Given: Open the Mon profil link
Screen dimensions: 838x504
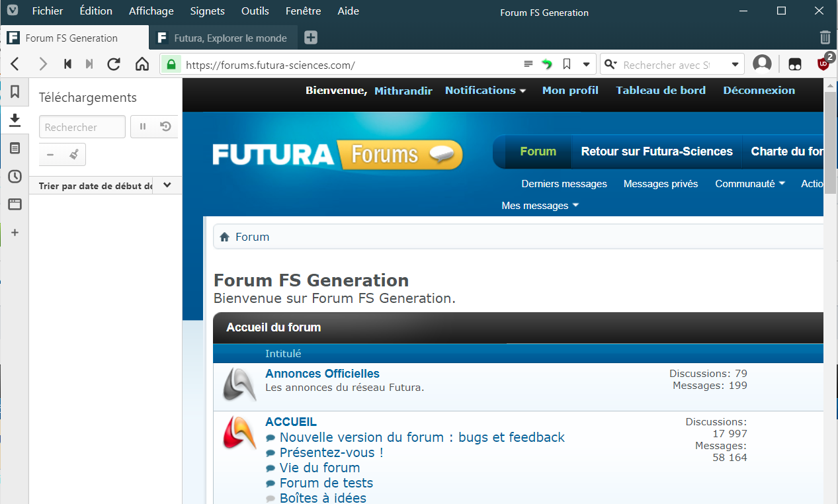Looking at the screenshot, I should (x=570, y=91).
